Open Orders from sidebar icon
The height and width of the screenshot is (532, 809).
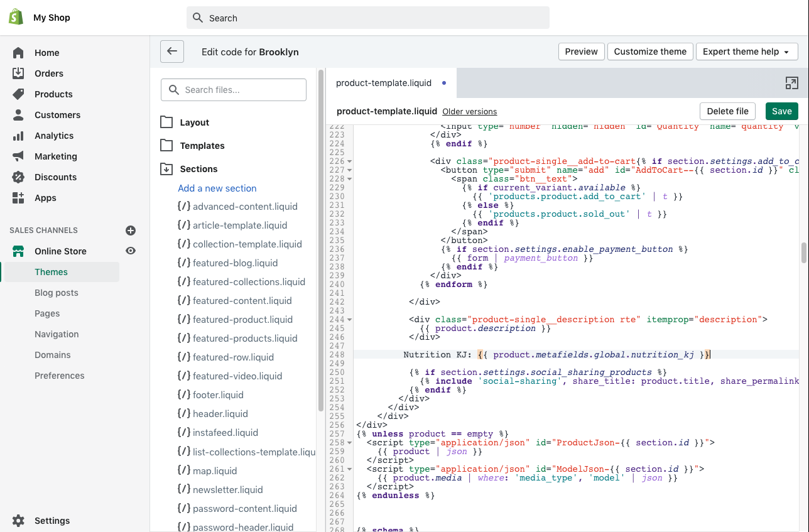tap(18, 73)
